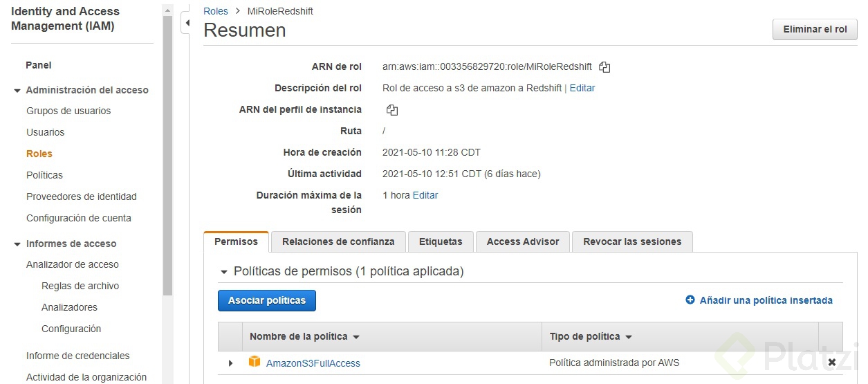
Task: Open Configuración under Analizador de acceso
Action: pos(71,329)
